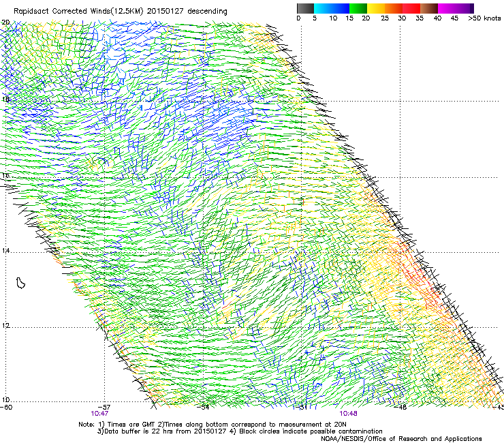Click the NOAA/NESDIS credit text

coord(401,439)
